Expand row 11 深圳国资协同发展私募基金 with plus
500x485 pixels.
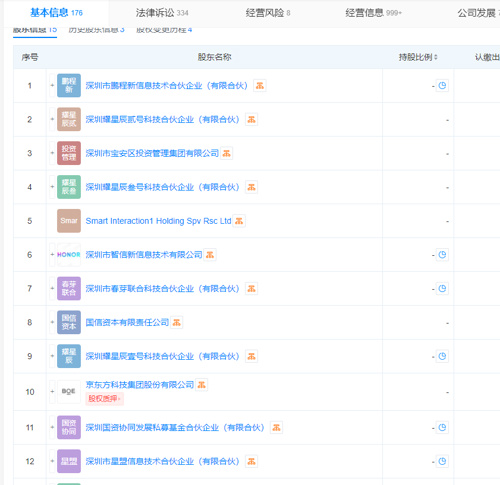point(52,427)
